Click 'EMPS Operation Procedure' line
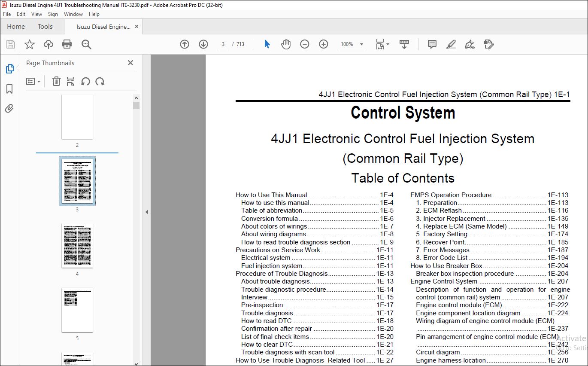The image size is (588, 366). coord(489,195)
